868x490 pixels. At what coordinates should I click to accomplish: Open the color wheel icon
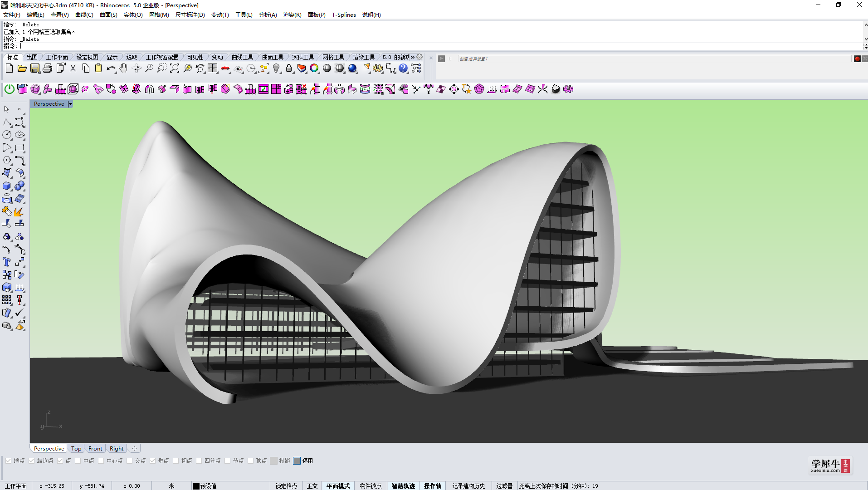click(314, 69)
